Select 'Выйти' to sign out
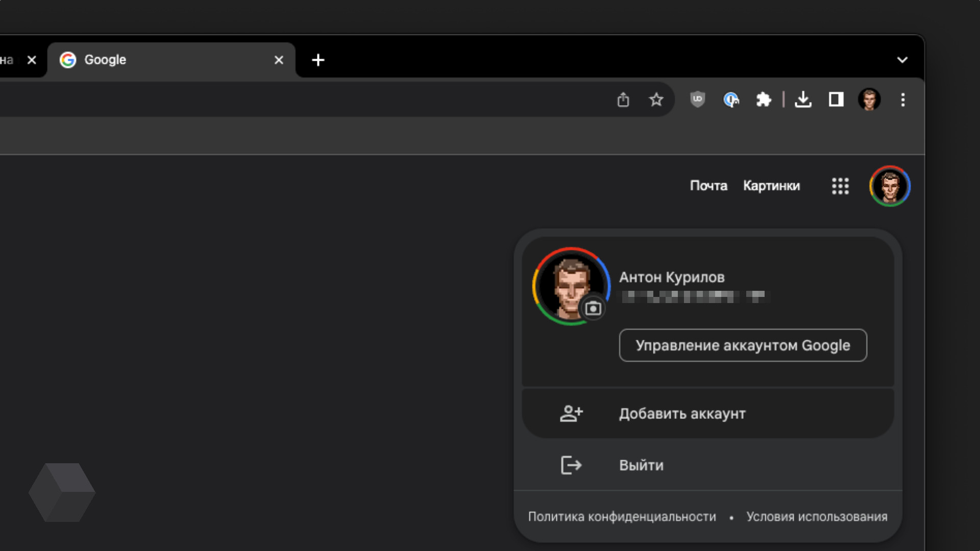 tap(641, 465)
